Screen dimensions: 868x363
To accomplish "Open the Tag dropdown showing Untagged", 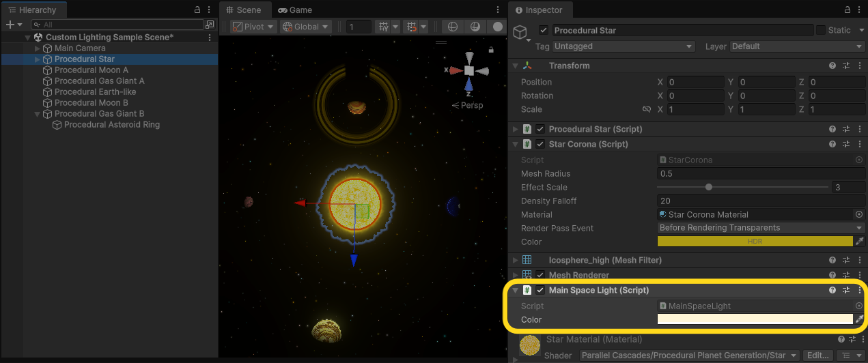I will click(623, 46).
